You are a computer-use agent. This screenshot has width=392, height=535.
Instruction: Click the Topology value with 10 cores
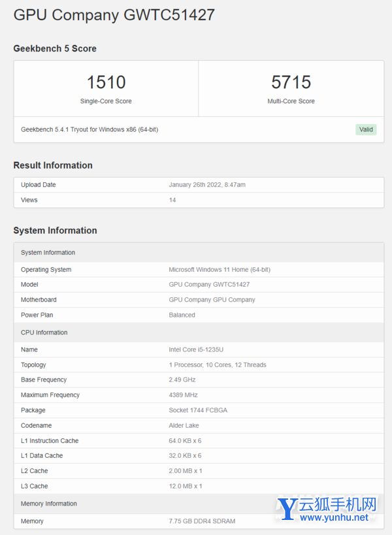click(x=218, y=365)
